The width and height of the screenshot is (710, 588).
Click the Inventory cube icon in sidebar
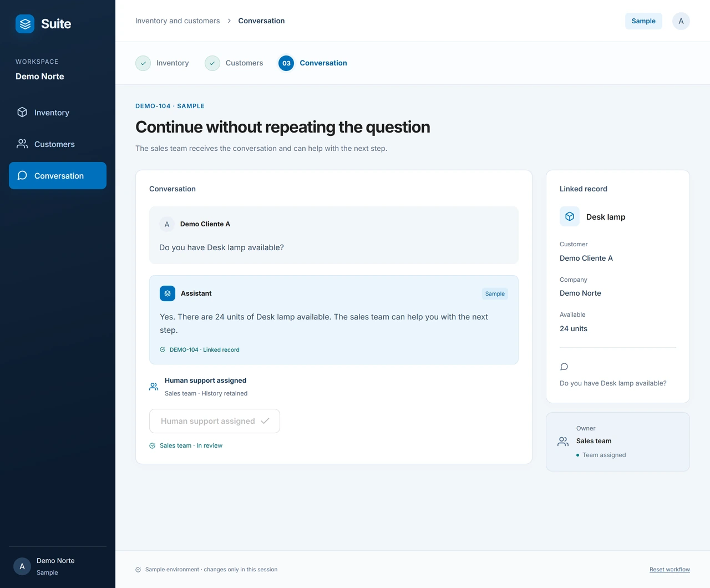tap(22, 112)
